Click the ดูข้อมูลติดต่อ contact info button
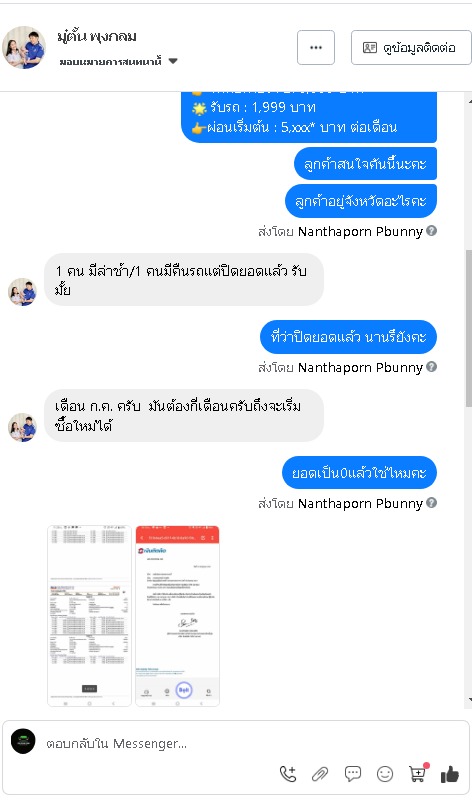The image size is (472, 800). pyautogui.click(x=411, y=47)
